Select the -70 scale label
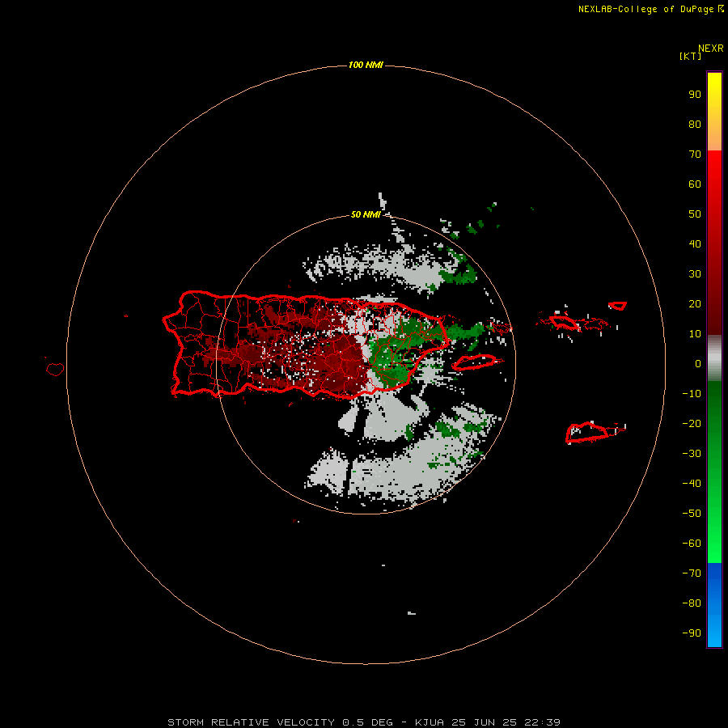 tap(692, 574)
